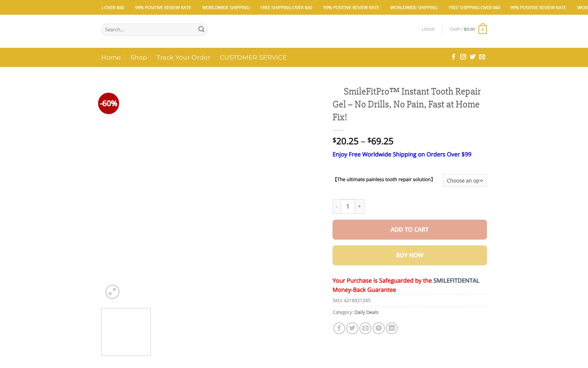
Task: Share product on LinkedIn
Action: coord(392,328)
